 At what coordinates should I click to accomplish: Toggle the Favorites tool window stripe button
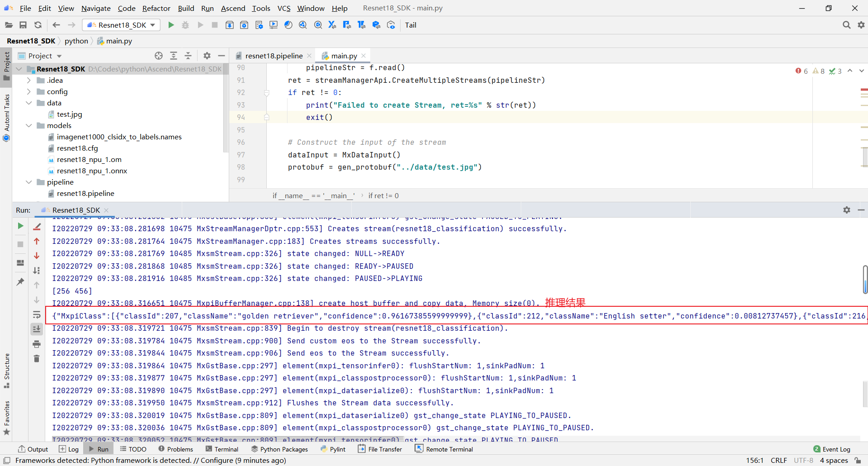point(6,418)
